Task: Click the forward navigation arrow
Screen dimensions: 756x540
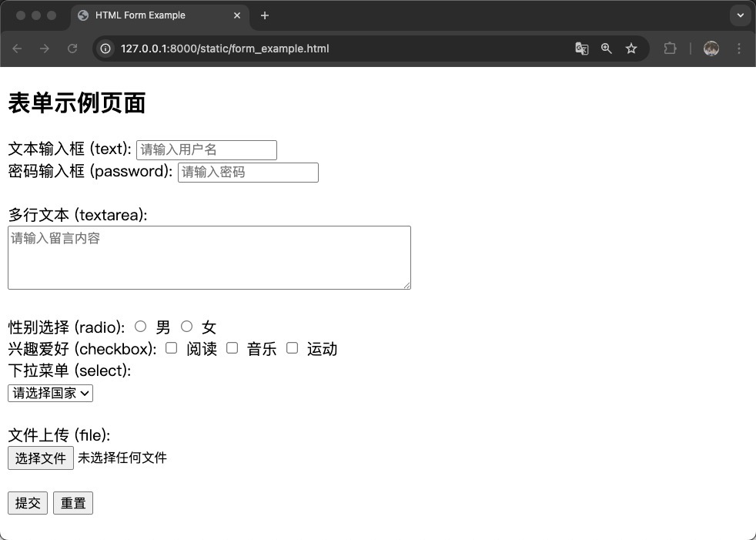Action: pos(45,48)
